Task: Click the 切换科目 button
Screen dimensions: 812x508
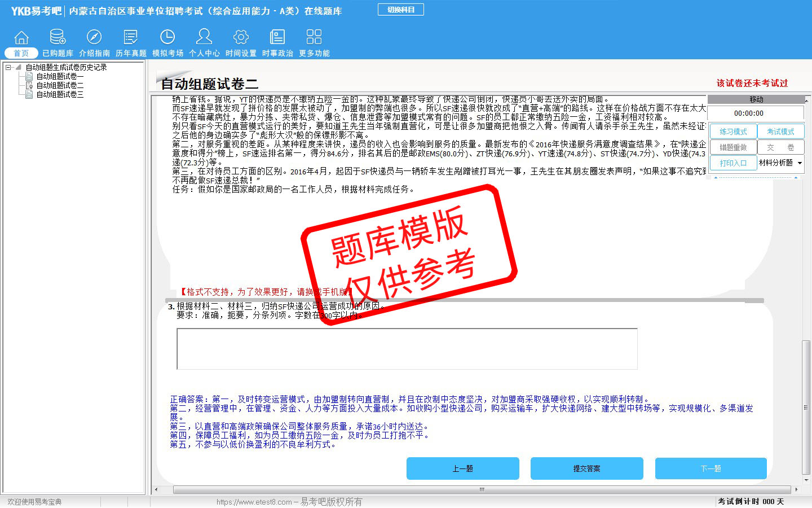Action: click(400, 10)
